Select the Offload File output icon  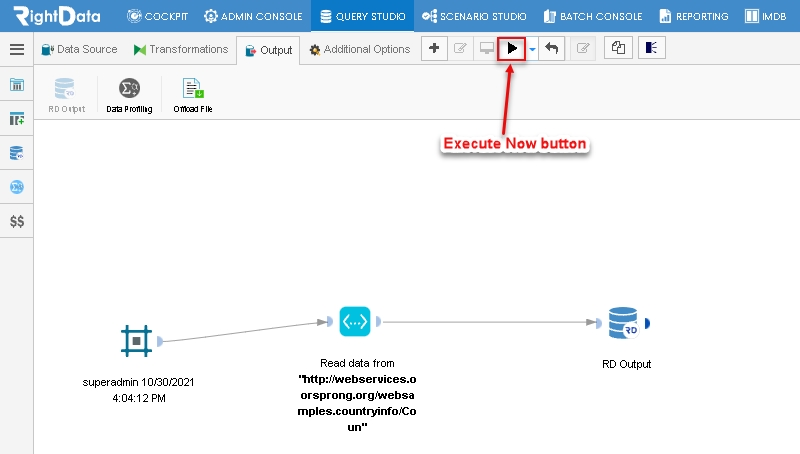[x=193, y=95]
